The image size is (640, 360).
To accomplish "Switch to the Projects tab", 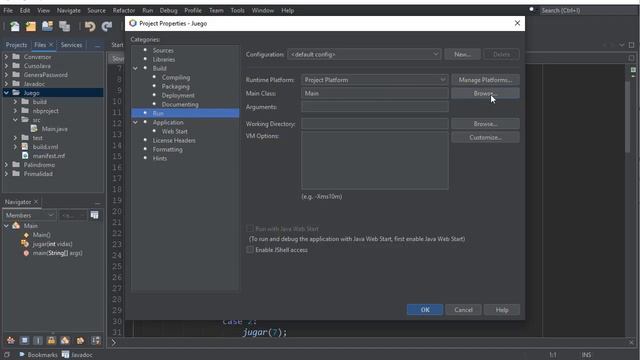I will click(x=16, y=45).
